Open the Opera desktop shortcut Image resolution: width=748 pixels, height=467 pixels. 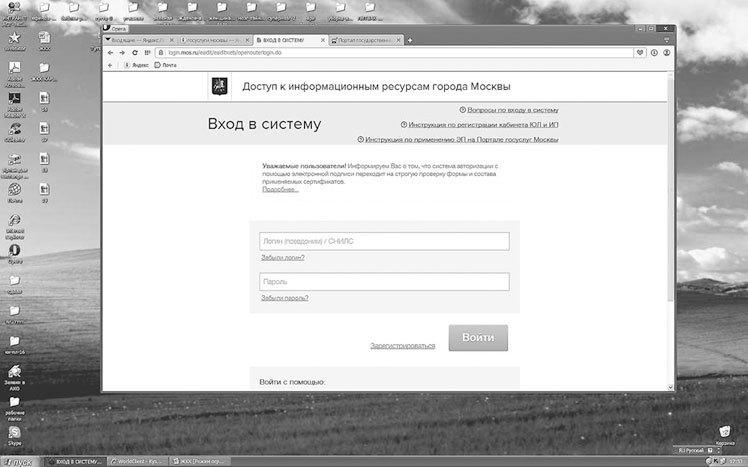point(15,253)
